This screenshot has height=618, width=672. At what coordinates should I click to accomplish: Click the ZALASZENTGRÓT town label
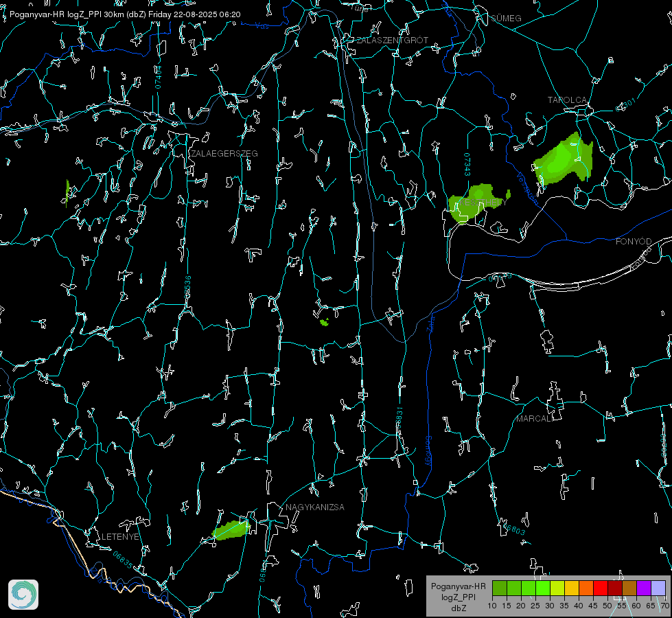click(392, 41)
